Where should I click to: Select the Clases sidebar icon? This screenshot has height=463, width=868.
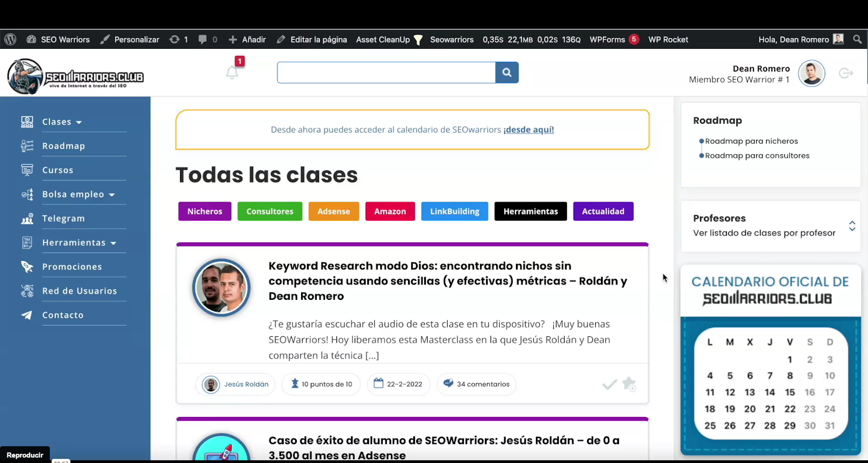pos(27,122)
